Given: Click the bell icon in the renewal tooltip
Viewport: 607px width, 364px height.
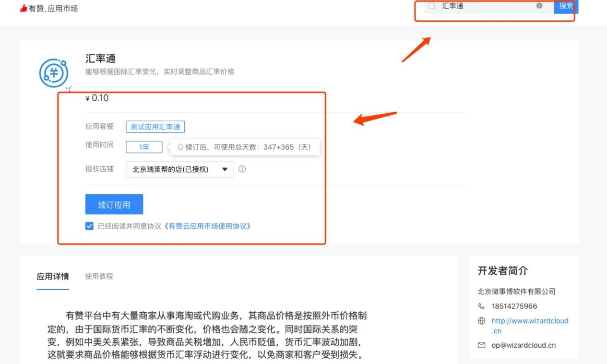Looking at the screenshot, I should point(180,147).
